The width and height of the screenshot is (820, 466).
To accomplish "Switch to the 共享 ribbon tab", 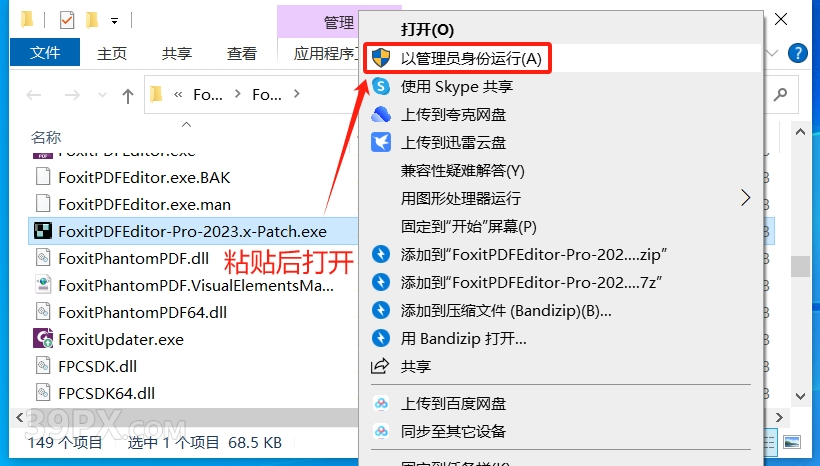I will coord(177,53).
